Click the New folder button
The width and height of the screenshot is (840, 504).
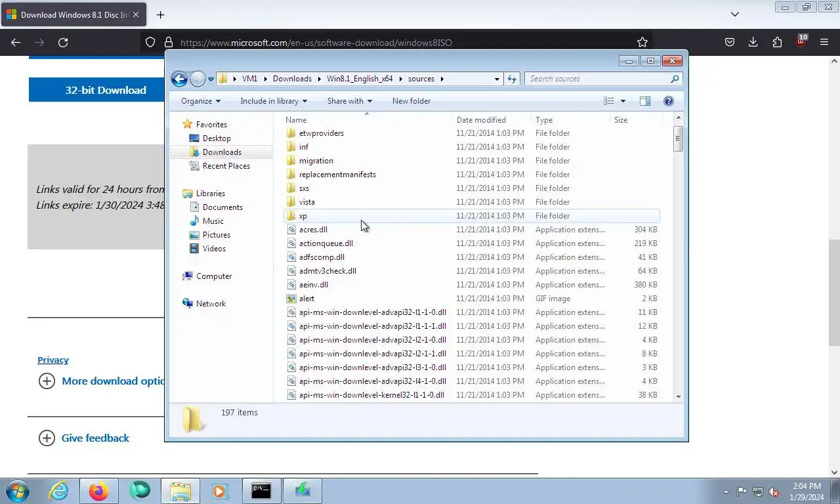[411, 101]
